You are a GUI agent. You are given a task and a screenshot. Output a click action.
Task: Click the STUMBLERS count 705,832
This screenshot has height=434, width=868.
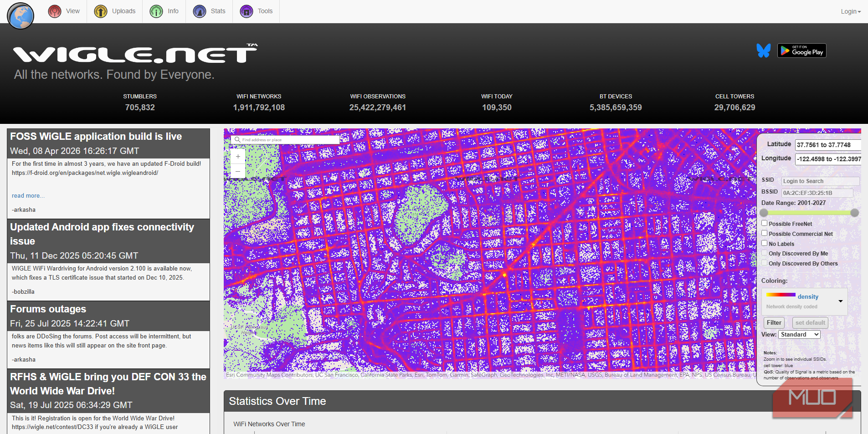point(140,107)
